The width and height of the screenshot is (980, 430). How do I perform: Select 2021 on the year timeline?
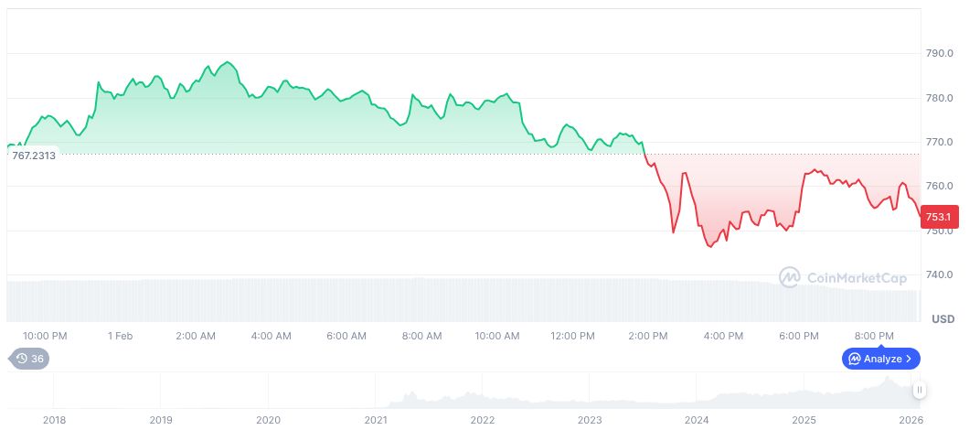[x=376, y=420]
